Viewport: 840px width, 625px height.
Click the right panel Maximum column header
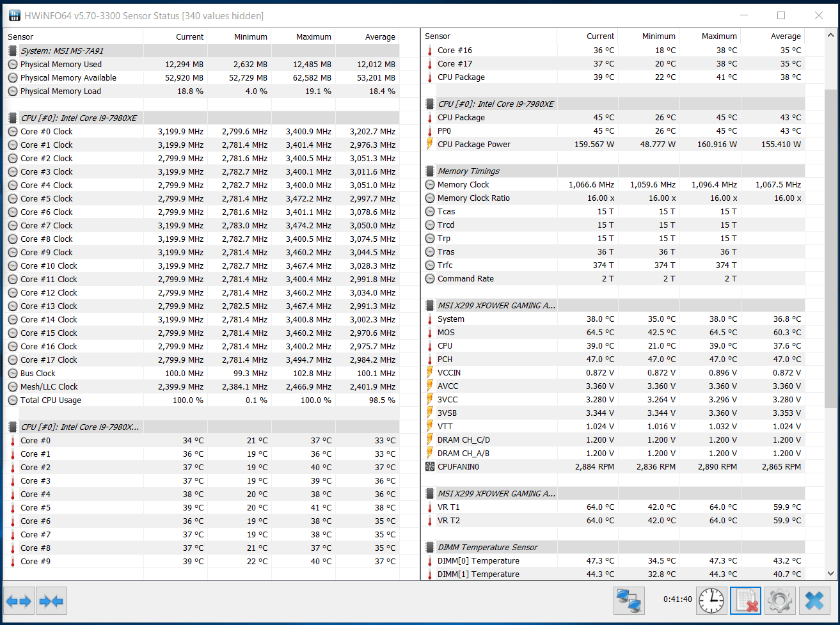pyautogui.click(x=709, y=36)
